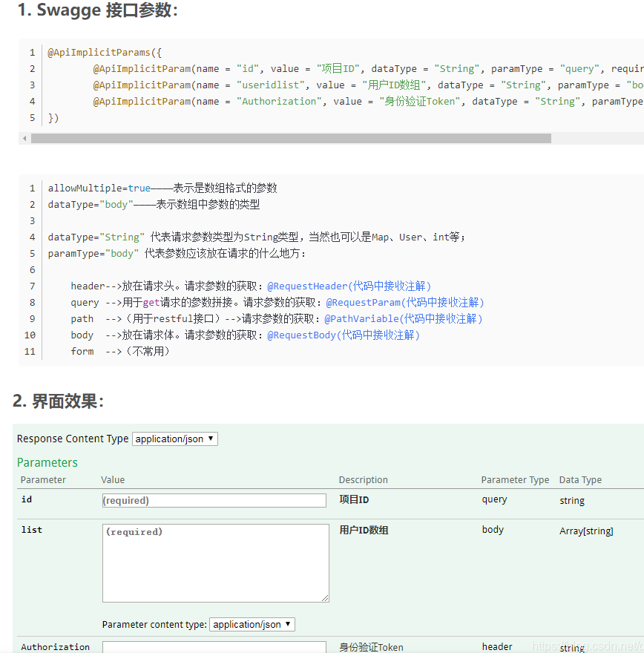644x653 pixels.
Task: Click the list parameter textarea
Action: tap(216, 562)
